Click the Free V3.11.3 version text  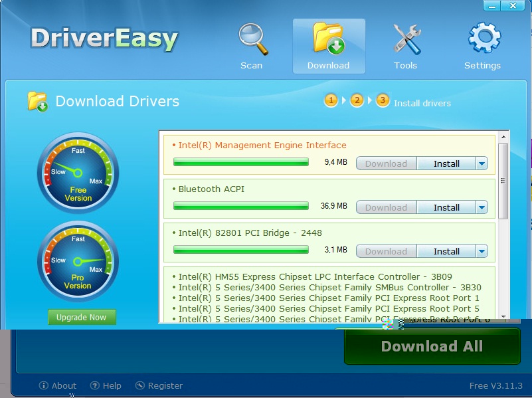495,386
